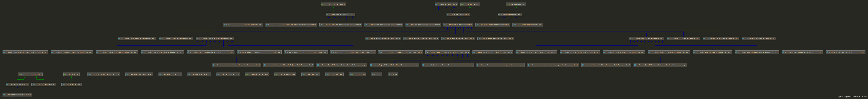Click the green interface icon on FieldAccessor

462,4
